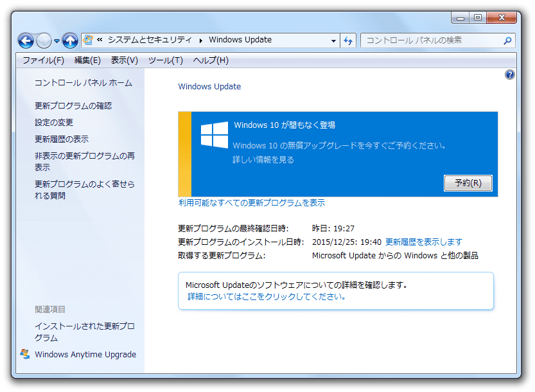The height and width of the screenshot is (392, 535).
Task: Click the 2015/12/25: 19:40 install date
Action: [347, 242]
